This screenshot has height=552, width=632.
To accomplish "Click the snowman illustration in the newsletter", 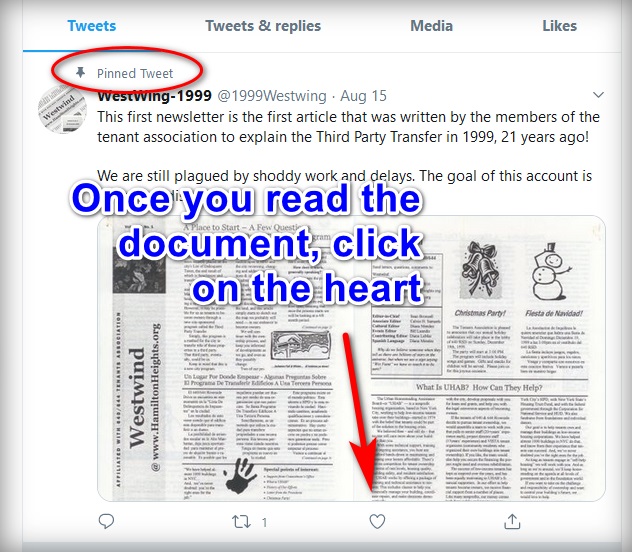I will pyautogui.click(x=551, y=272).
